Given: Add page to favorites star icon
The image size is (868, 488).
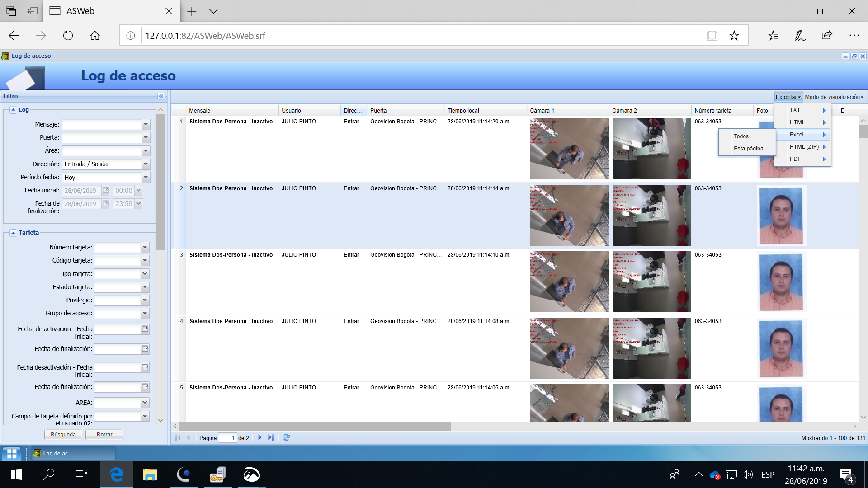Looking at the screenshot, I should tap(734, 36).
